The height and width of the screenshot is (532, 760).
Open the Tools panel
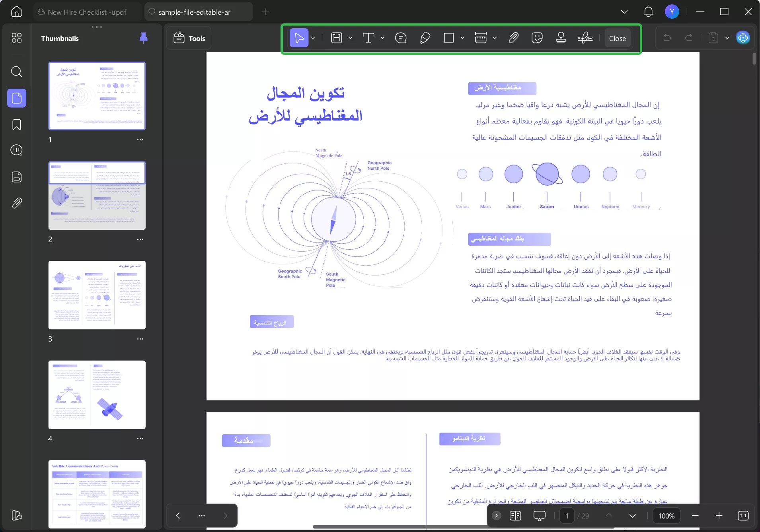[x=189, y=38]
